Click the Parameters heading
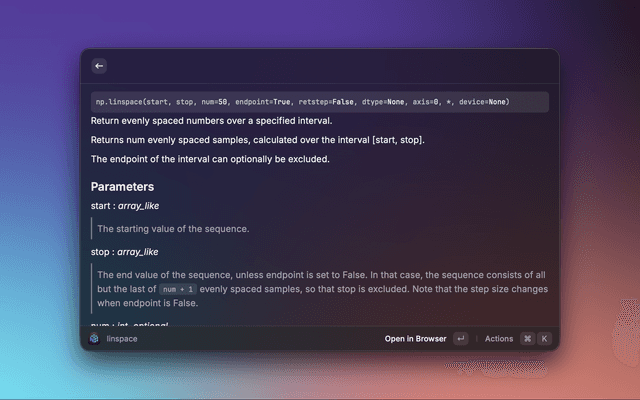 122,187
